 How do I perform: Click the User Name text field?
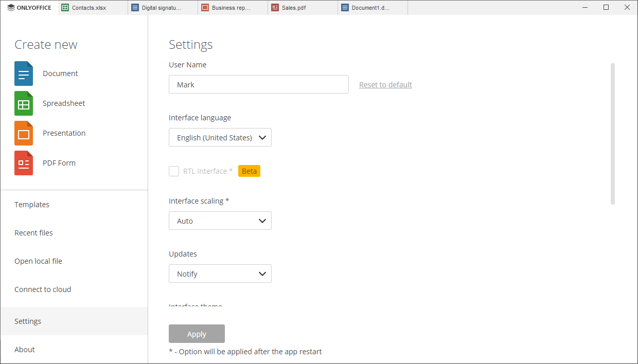coord(258,85)
